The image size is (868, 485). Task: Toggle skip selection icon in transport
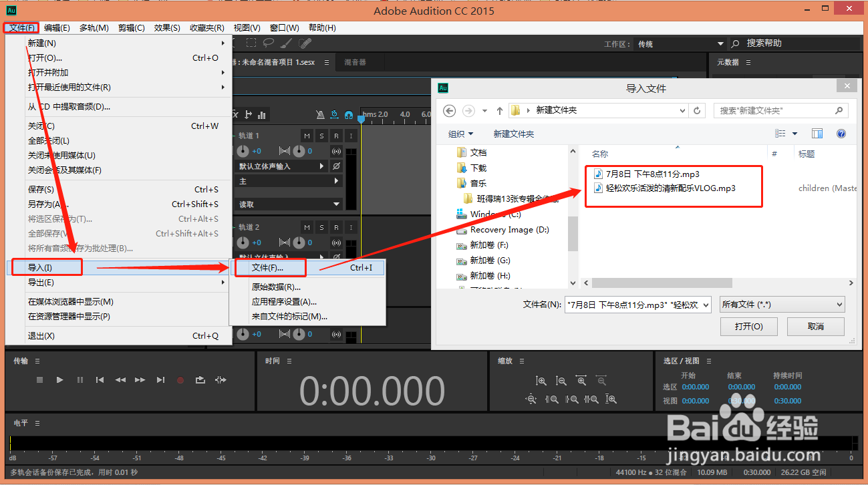(221, 380)
